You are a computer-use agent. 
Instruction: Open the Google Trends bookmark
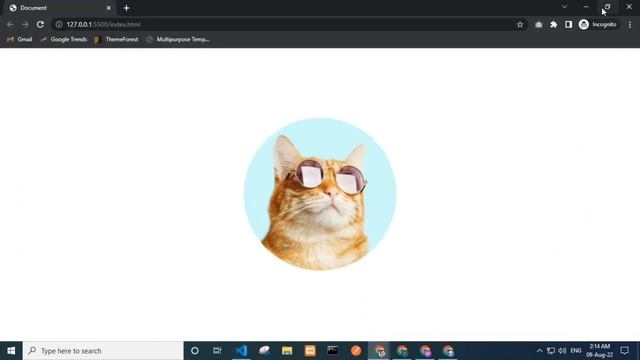click(64, 40)
